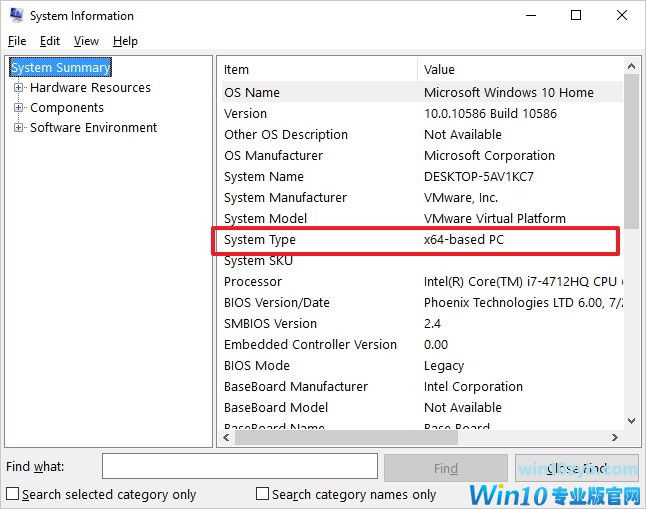
Task: Click the Find what text field
Action: (x=239, y=467)
